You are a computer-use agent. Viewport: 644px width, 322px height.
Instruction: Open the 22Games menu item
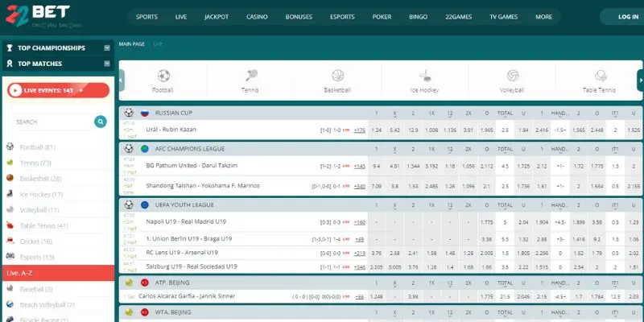coord(458,17)
